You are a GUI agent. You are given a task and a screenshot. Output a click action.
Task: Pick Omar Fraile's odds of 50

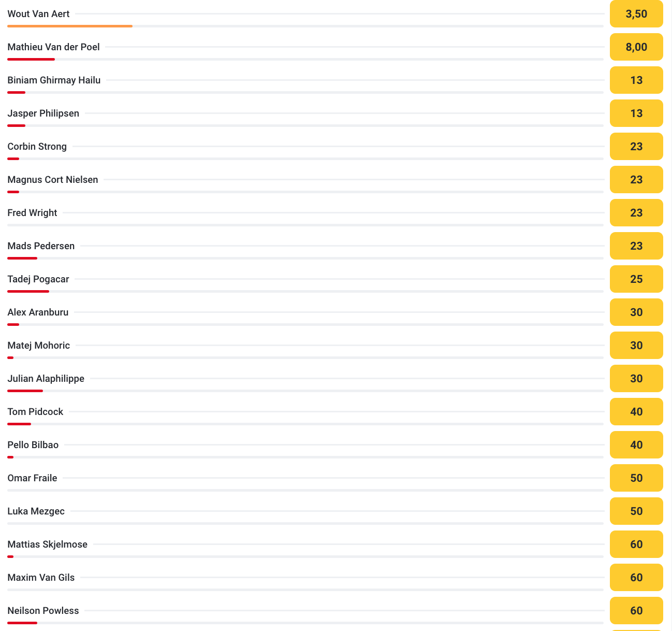click(636, 478)
